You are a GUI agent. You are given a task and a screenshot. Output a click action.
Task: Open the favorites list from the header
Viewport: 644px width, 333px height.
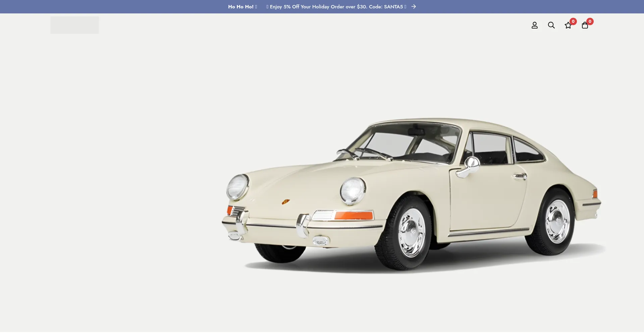click(x=568, y=25)
